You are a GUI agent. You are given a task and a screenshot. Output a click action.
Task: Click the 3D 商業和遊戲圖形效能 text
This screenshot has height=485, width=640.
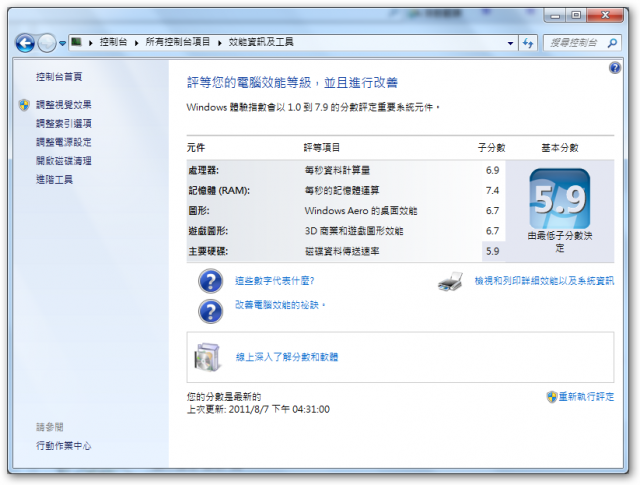point(354,231)
